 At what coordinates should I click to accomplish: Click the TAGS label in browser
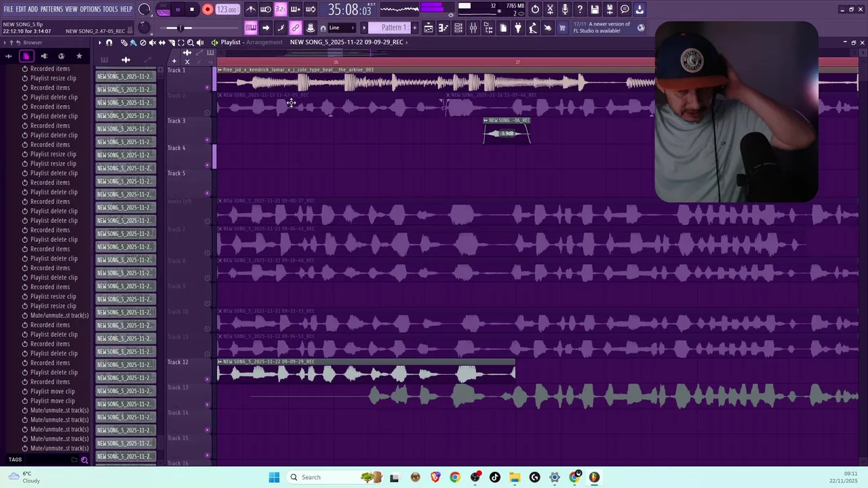tap(15, 460)
